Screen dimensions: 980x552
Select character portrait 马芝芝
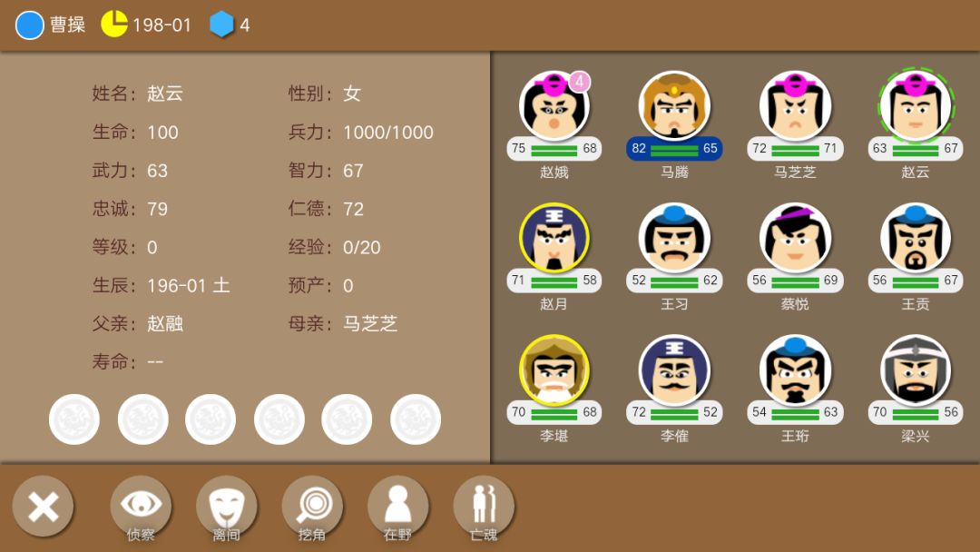tap(795, 106)
